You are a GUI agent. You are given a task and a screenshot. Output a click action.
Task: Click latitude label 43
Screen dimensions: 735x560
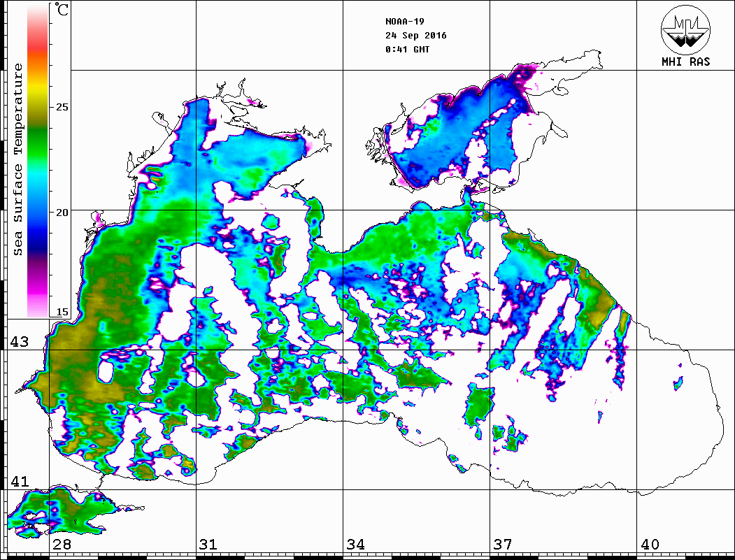pos(20,342)
